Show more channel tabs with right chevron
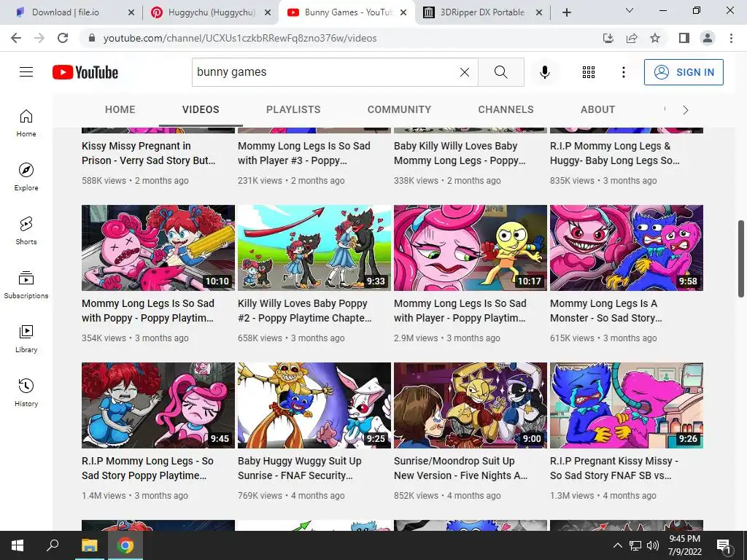 (686, 110)
